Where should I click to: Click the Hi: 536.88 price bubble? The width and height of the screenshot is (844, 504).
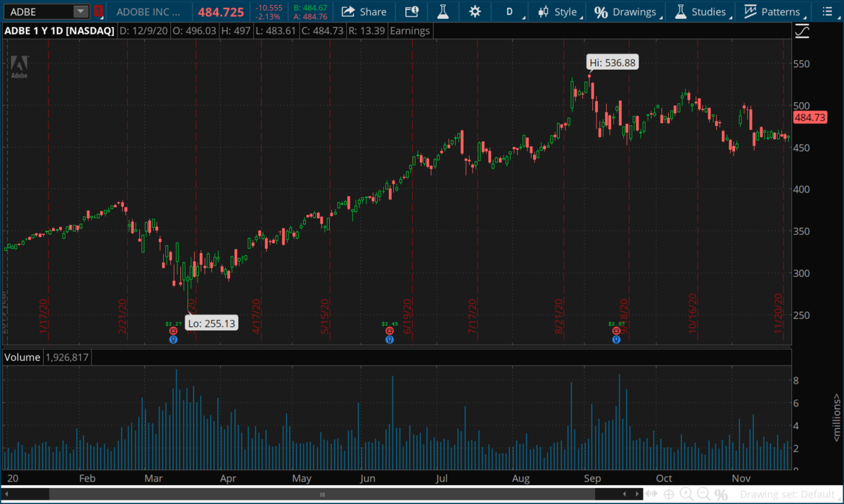coord(612,63)
